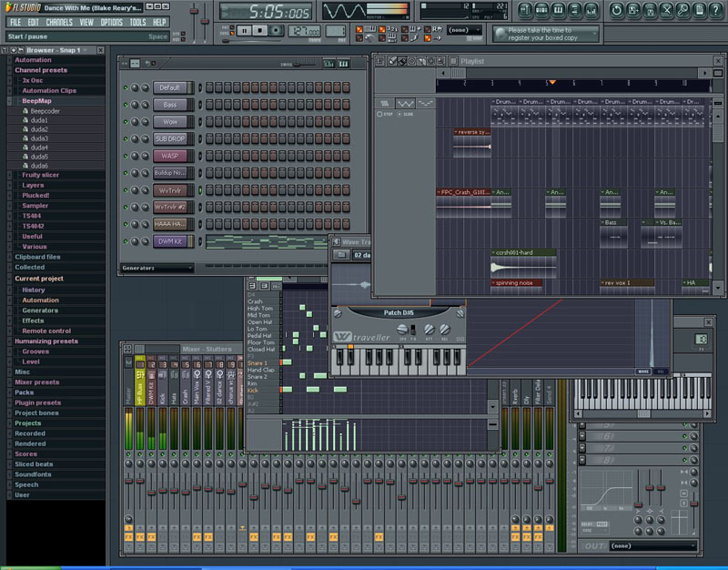This screenshot has height=570, width=728.
Task: Select the DWM Kit channel button
Action: click(170, 241)
